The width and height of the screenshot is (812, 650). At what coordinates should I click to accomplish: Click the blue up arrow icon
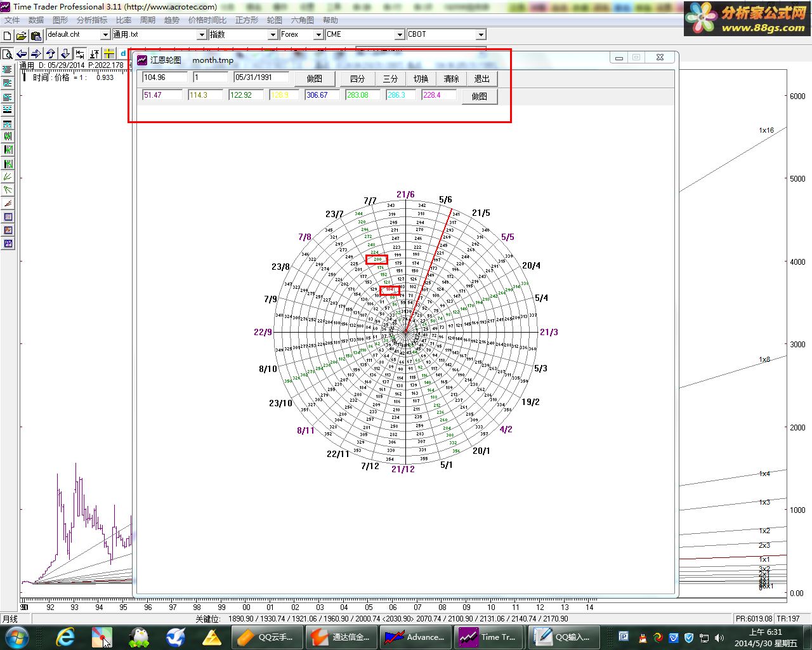(51, 54)
